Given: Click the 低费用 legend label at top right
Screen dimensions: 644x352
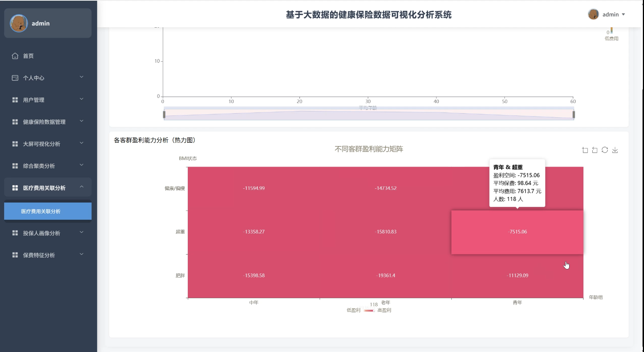Looking at the screenshot, I should pyautogui.click(x=611, y=38).
